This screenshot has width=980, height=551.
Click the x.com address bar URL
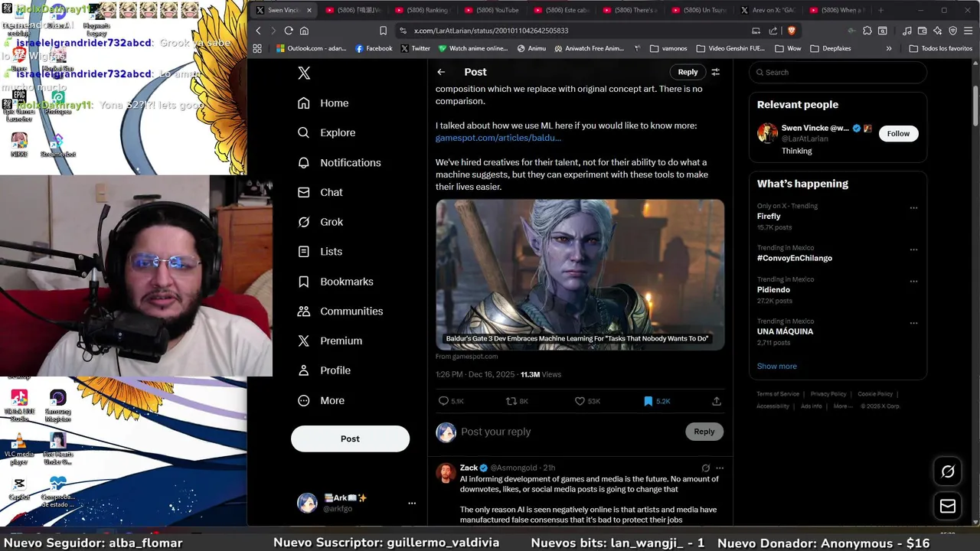pyautogui.click(x=491, y=31)
